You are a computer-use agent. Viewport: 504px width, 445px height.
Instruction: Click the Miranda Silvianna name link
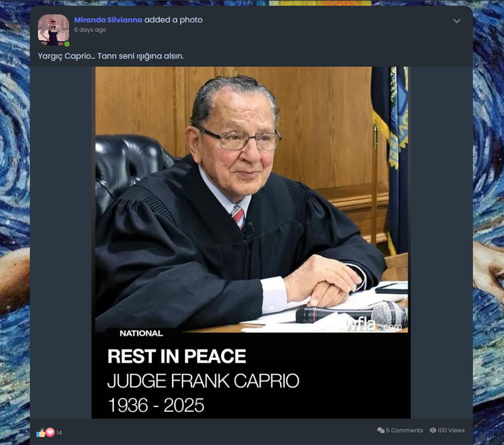[108, 20]
